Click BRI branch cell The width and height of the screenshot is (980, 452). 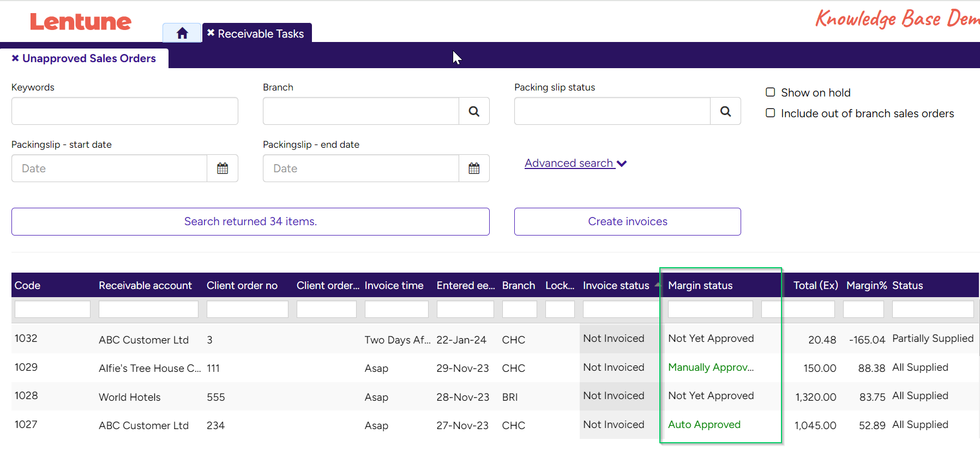coord(510,397)
